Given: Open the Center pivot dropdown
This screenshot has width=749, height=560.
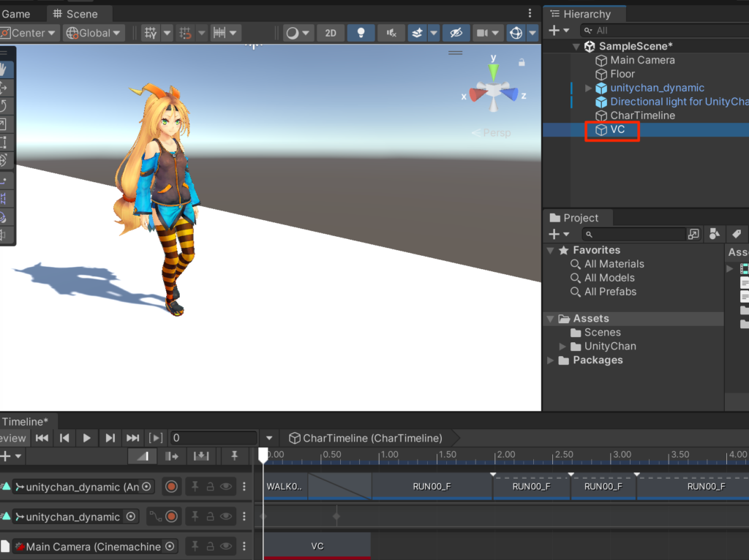Looking at the screenshot, I should [29, 33].
